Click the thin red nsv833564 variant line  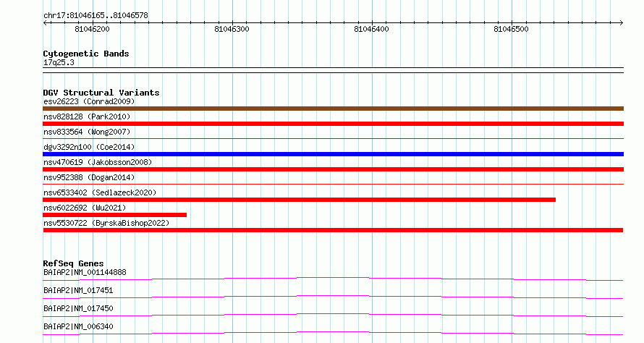(333, 139)
